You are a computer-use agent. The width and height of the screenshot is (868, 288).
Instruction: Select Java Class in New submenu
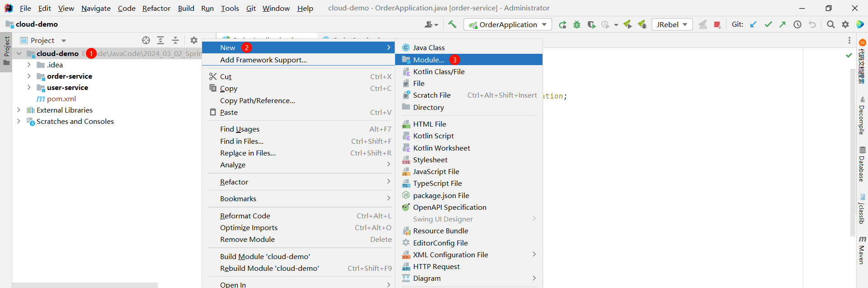point(469,47)
